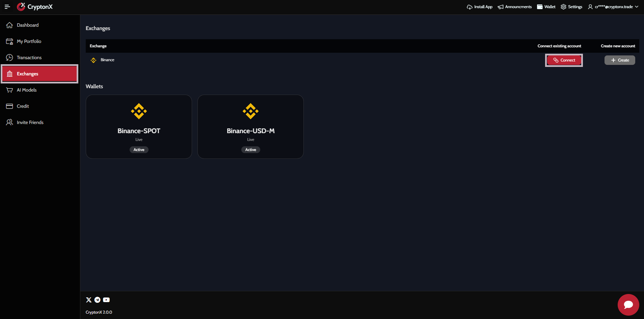Select Exchanges in the sidebar
The width and height of the screenshot is (644, 319).
click(40, 74)
